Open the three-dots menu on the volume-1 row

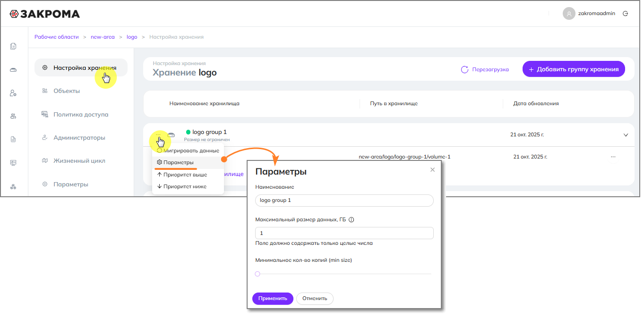(613, 157)
